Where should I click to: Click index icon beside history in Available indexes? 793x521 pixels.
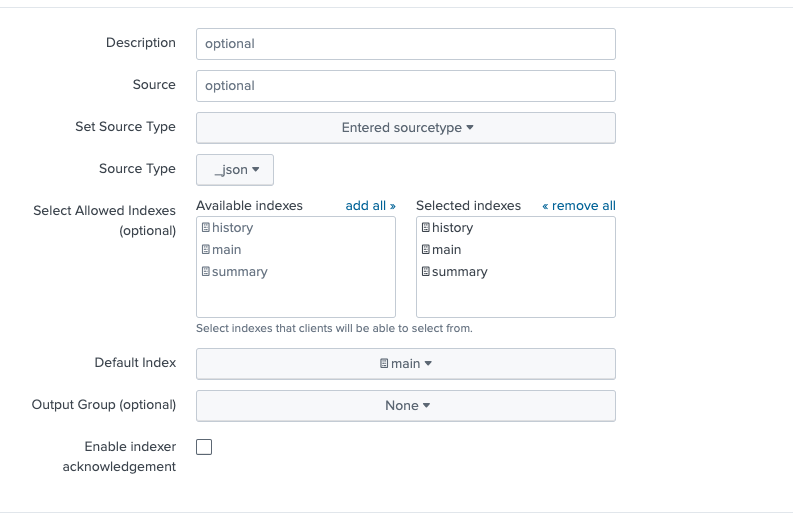coord(206,228)
